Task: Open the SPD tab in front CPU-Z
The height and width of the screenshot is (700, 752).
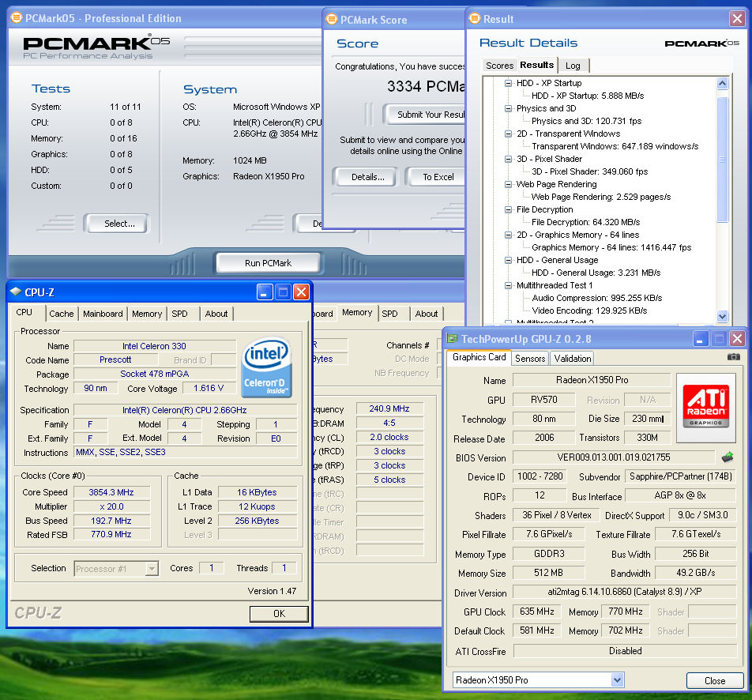Action: coord(180,314)
